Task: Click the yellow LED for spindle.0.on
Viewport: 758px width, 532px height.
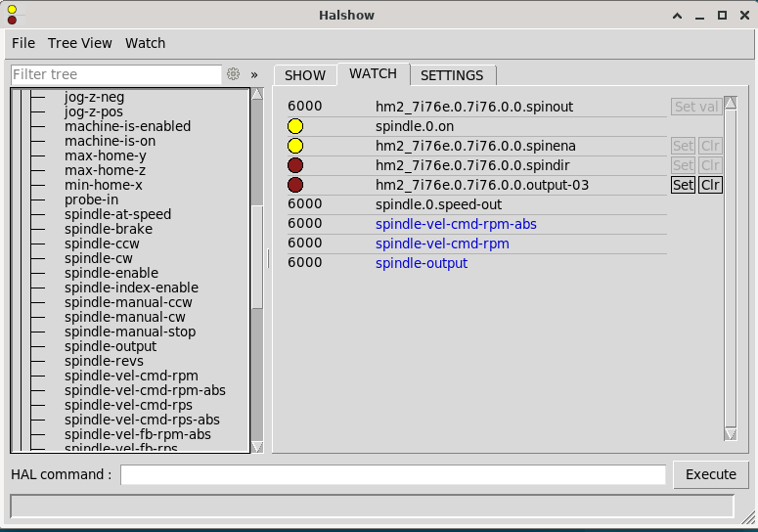Action: (295, 126)
